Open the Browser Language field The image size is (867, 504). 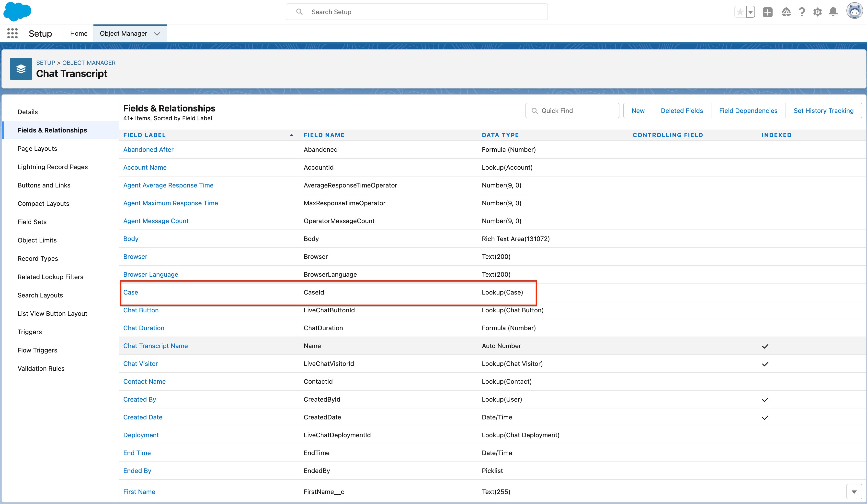click(151, 274)
